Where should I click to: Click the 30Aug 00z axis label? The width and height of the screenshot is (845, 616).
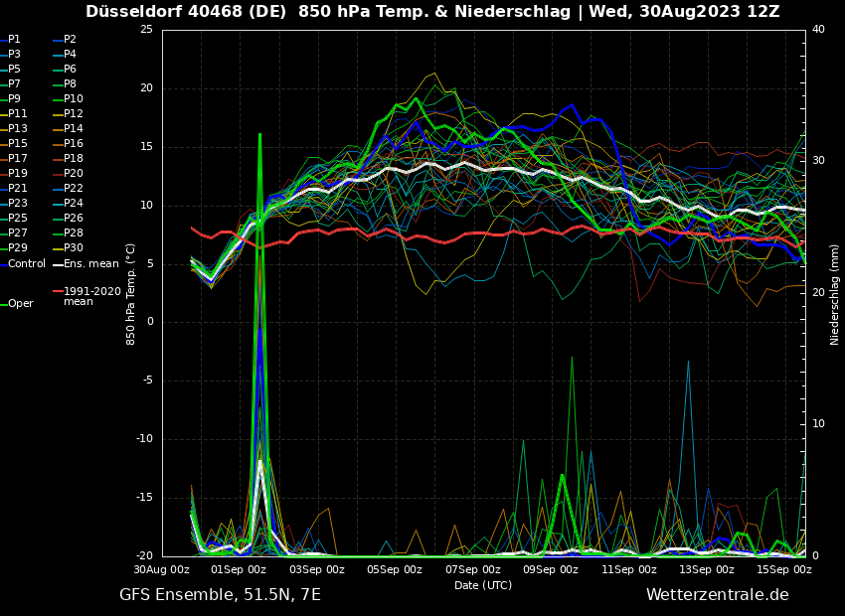pos(162,570)
